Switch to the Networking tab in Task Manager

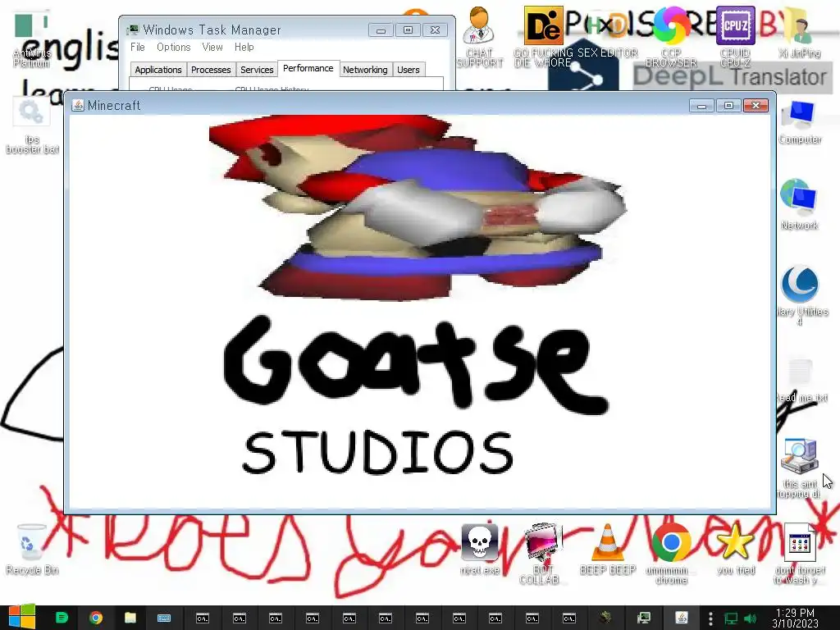coord(365,70)
